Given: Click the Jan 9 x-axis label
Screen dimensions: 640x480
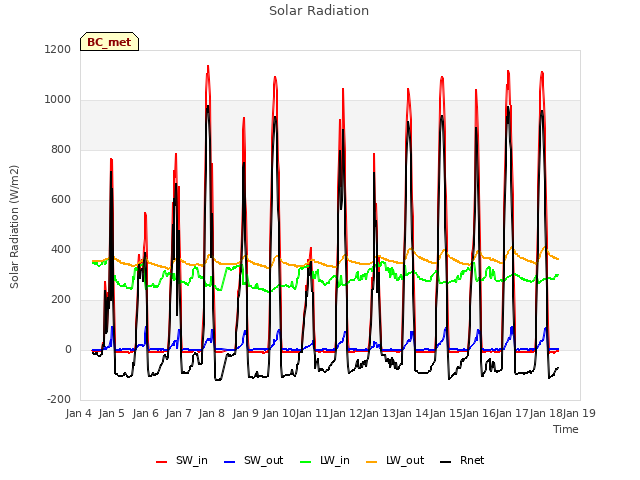Looking at the screenshot, I should point(245,413).
